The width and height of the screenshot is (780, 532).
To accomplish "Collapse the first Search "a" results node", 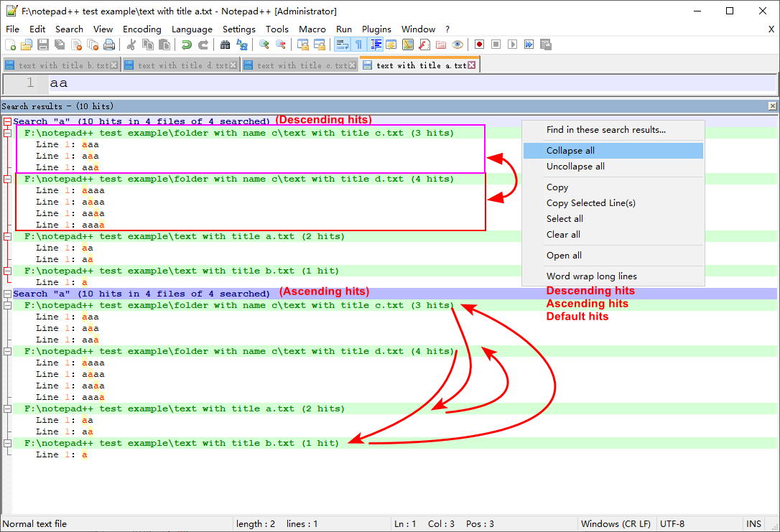I will coord(7,121).
